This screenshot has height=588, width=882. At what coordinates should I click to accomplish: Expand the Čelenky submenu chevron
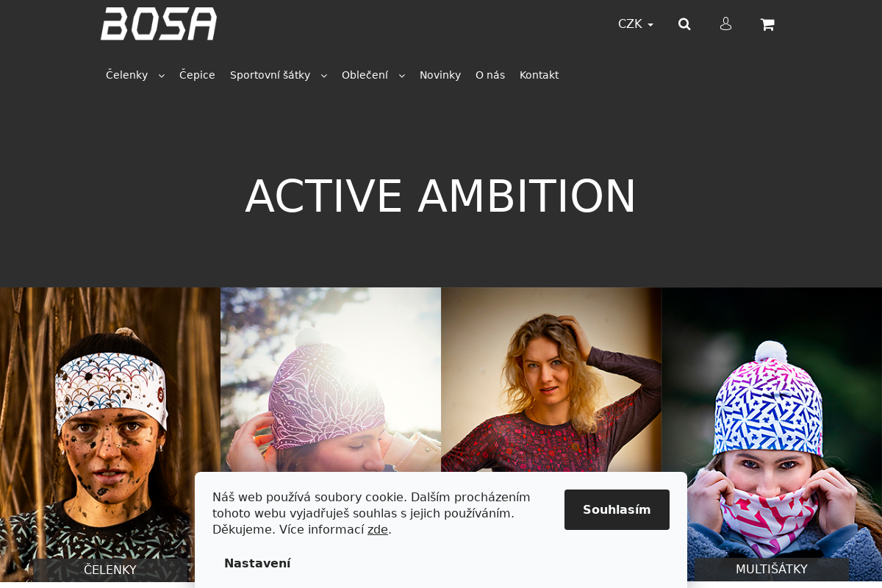(x=162, y=76)
